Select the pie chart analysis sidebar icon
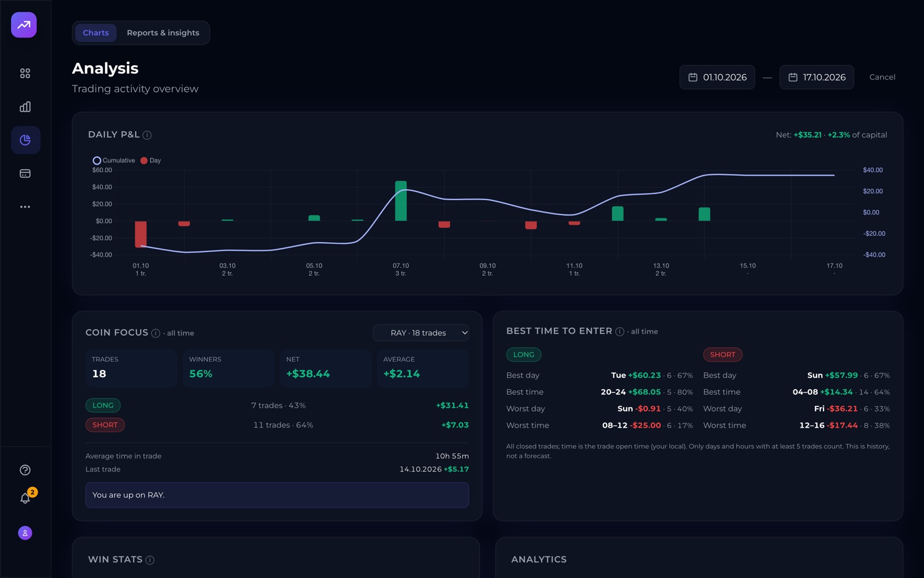 click(x=25, y=140)
